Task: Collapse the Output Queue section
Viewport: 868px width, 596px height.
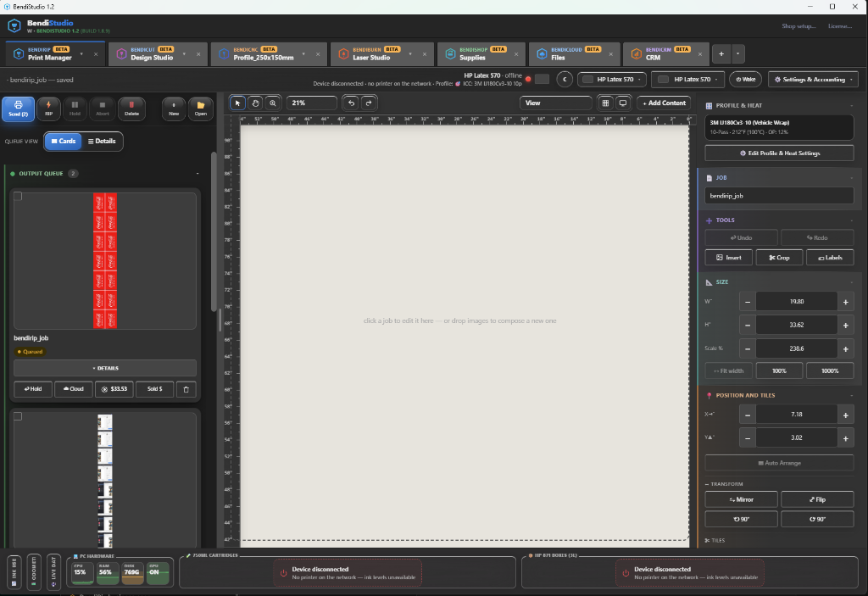Action: coord(197,174)
